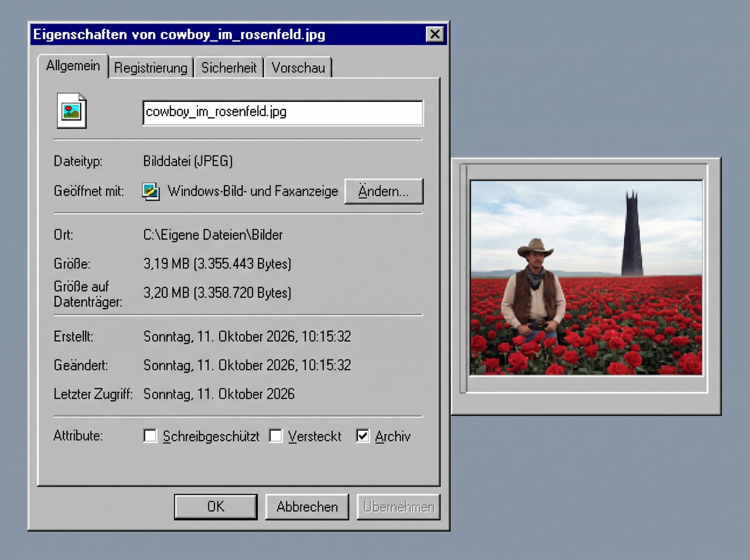The image size is (750, 560).
Task: Click the filename field cowboy_im_rosenfeld.jpg
Action: point(283,113)
